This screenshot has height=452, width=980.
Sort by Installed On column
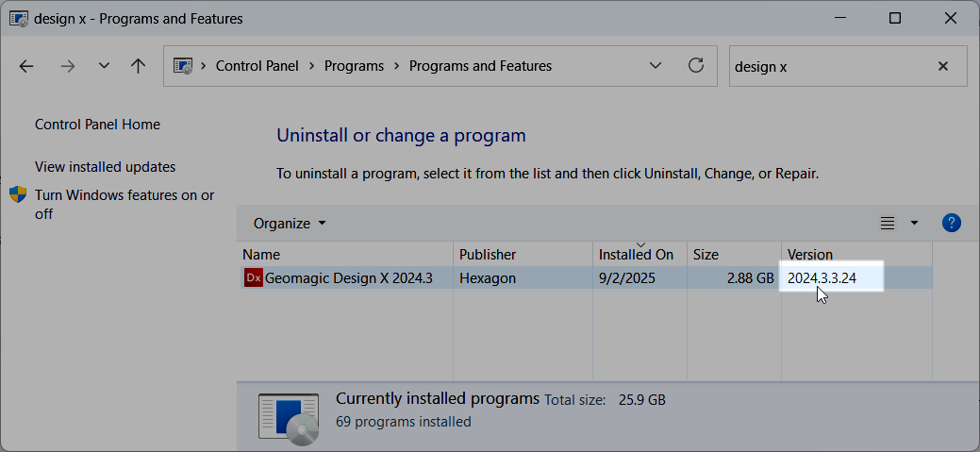click(x=639, y=255)
